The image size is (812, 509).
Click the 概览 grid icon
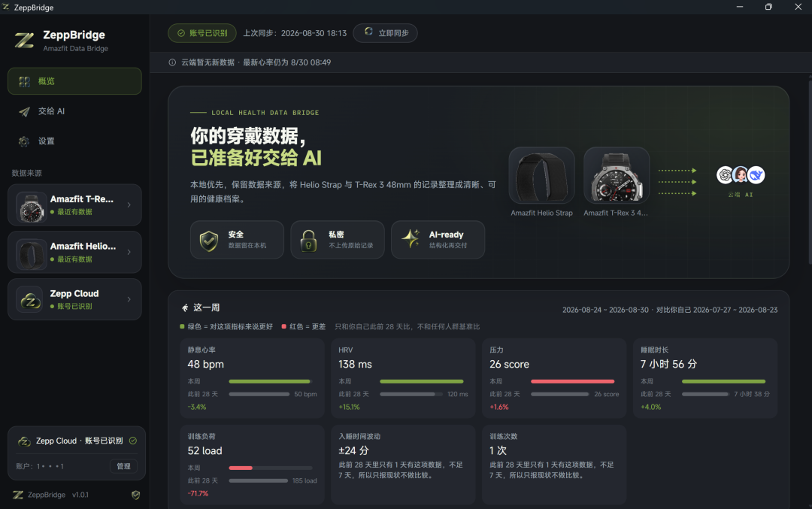pos(24,82)
